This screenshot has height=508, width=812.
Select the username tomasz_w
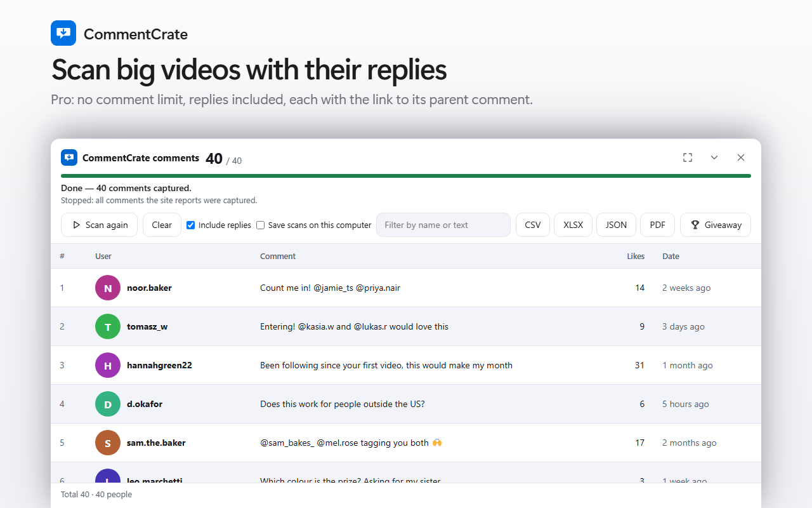147,326
